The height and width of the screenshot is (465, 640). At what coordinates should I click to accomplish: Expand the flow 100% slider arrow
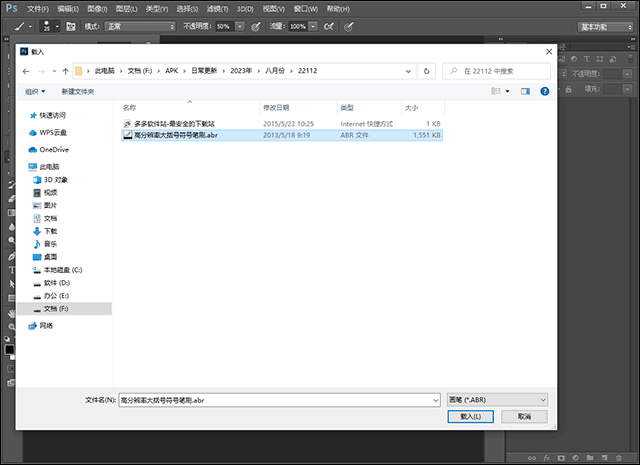click(x=313, y=27)
